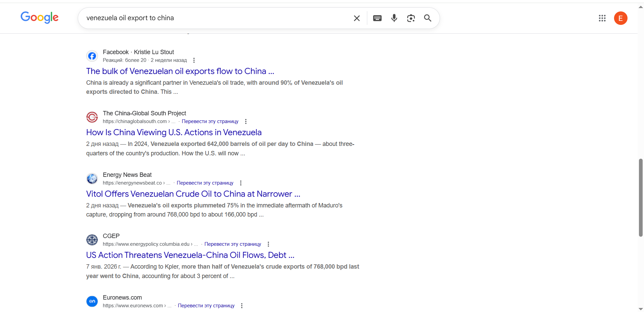Open more options for CGEP result
This screenshot has height=312, width=644.
[x=268, y=244]
